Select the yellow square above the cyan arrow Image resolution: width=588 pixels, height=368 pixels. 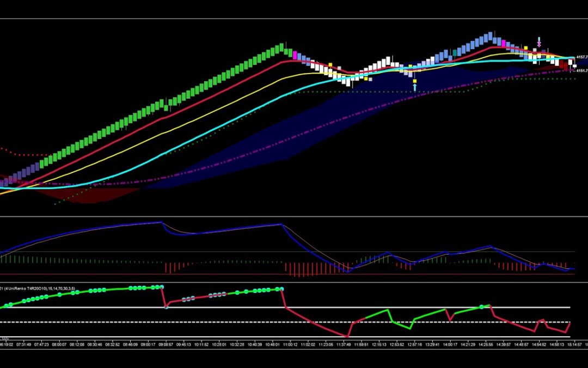[x=415, y=81]
